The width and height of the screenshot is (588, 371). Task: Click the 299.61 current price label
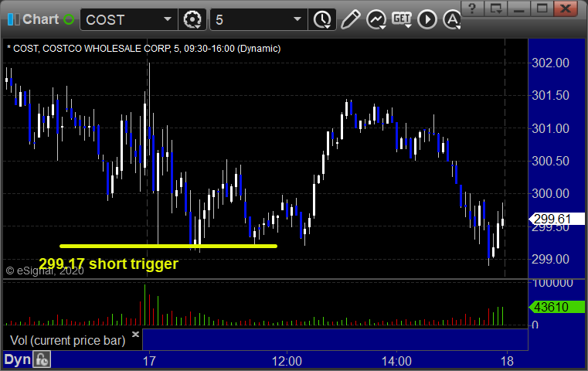coord(557,219)
